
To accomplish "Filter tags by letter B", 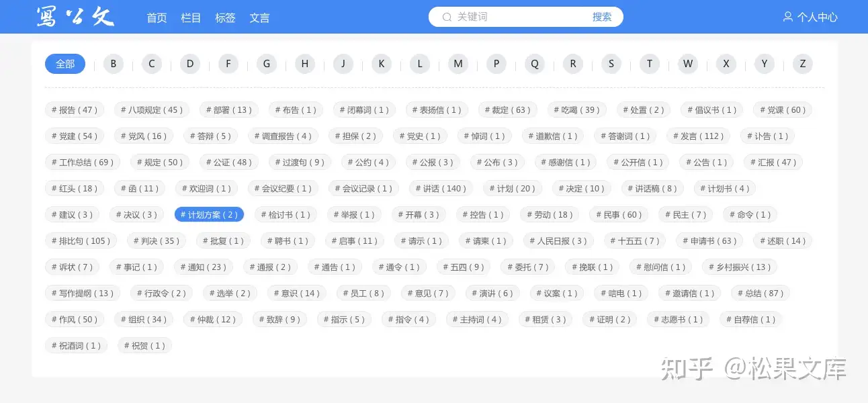I will [x=114, y=64].
